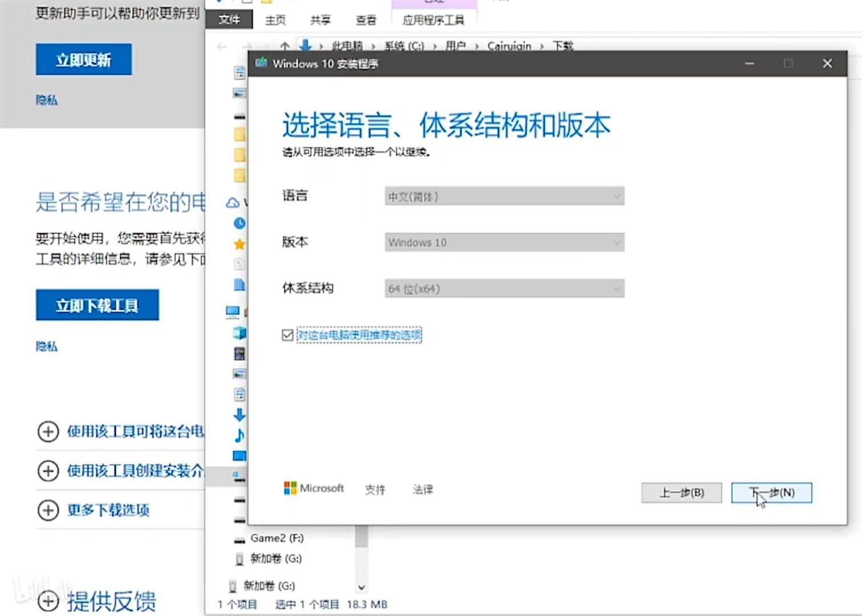862x616 pixels.
Task: Select 系统 (C:) in the address breadcrumb
Action: (404, 46)
